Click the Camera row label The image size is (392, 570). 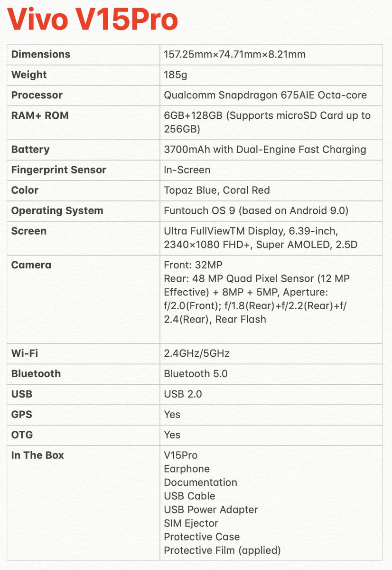click(x=31, y=265)
